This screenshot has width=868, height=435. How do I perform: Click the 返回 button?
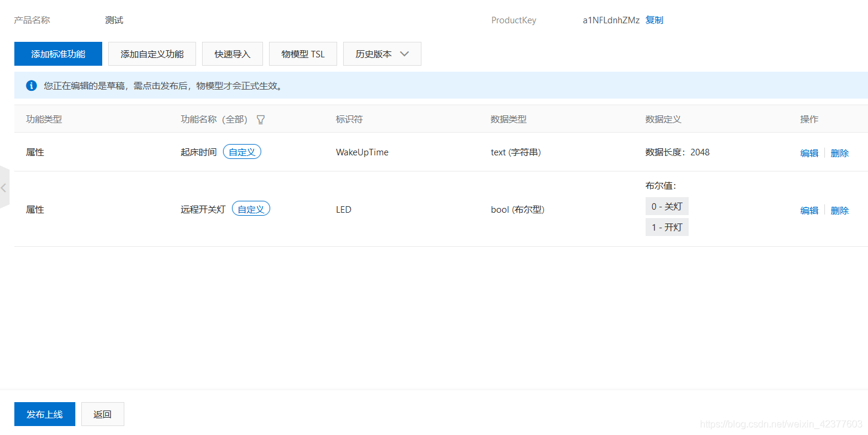pyautogui.click(x=103, y=414)
